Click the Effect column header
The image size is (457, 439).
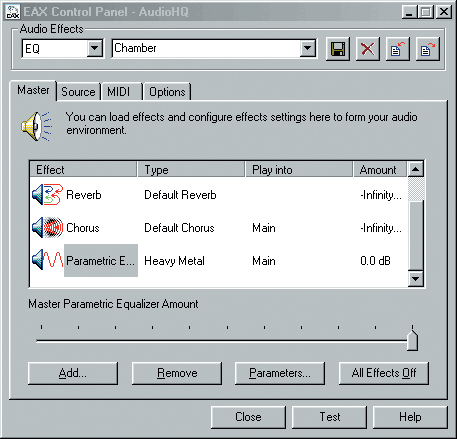point(83,170)
